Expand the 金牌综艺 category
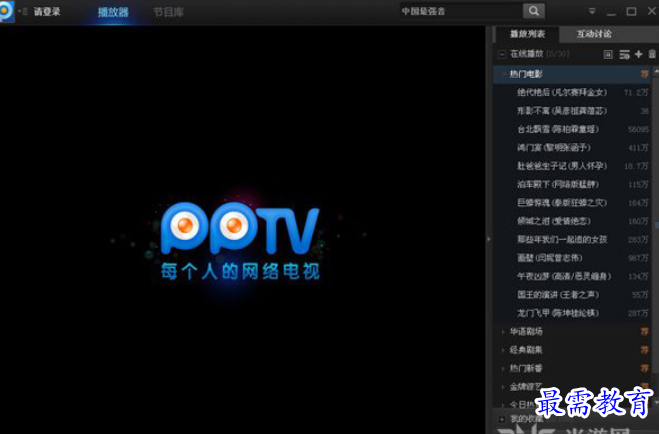Image resolution: width=659 pixels, height=434 pixels. coord(503,387)
